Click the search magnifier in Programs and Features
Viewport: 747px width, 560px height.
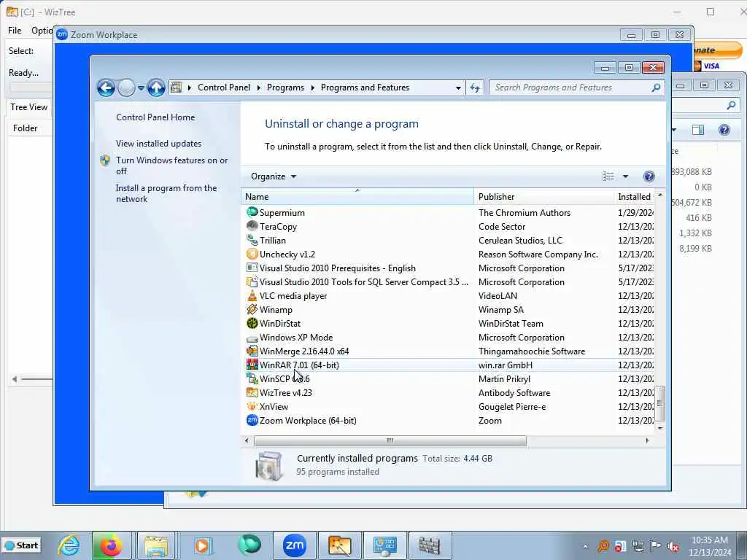pos(656,87)
